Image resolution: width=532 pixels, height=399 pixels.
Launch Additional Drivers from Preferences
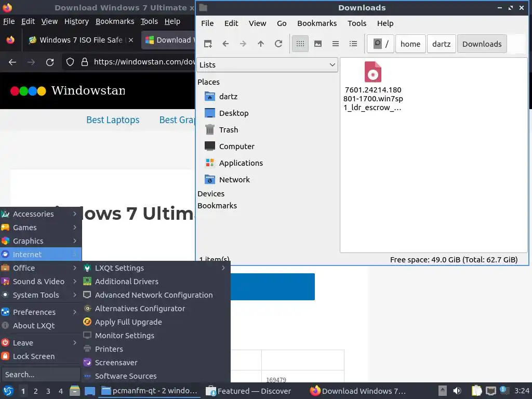tap(156, 282)
